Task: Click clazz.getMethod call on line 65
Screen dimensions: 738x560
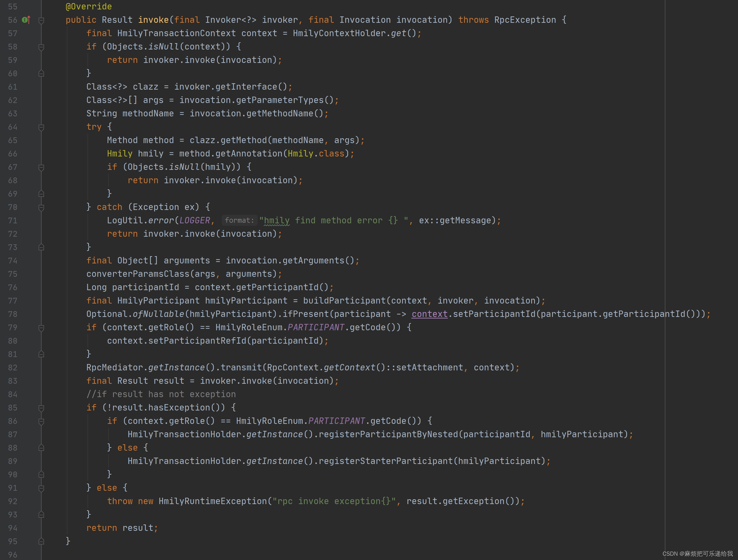Action: pyautogui.click(x=228, y=140)
